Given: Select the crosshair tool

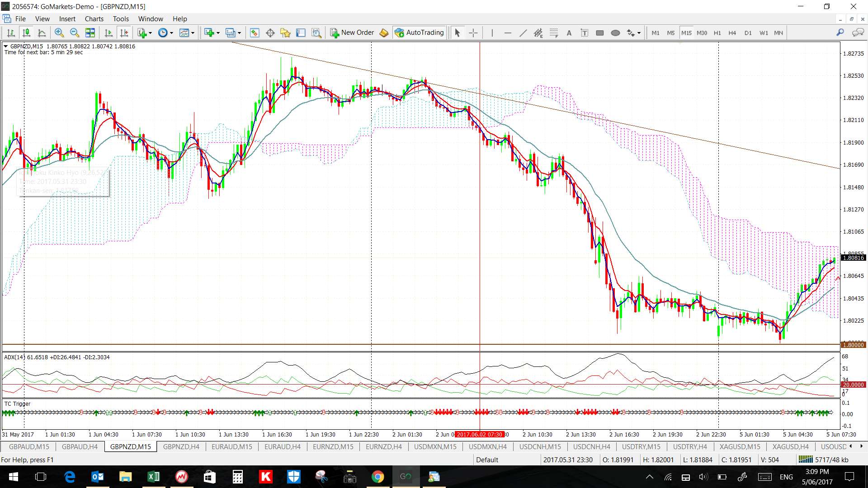Looking at the screenshot, I should (x=473, y=33).
